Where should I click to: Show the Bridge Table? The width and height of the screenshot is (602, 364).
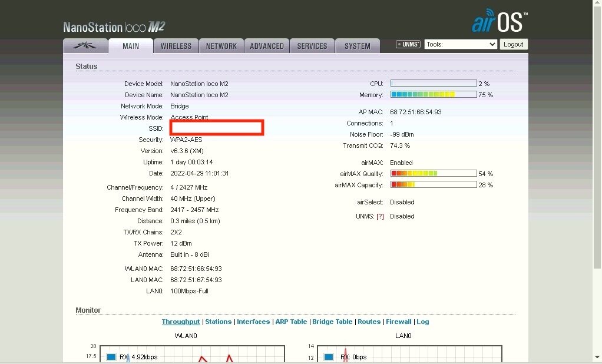332,322
